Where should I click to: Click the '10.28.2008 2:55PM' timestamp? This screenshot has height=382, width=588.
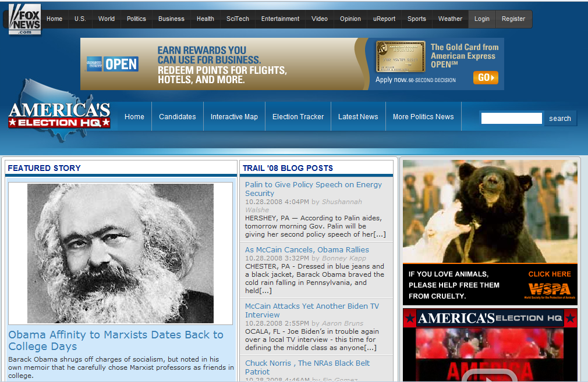(x=277, y=323)
